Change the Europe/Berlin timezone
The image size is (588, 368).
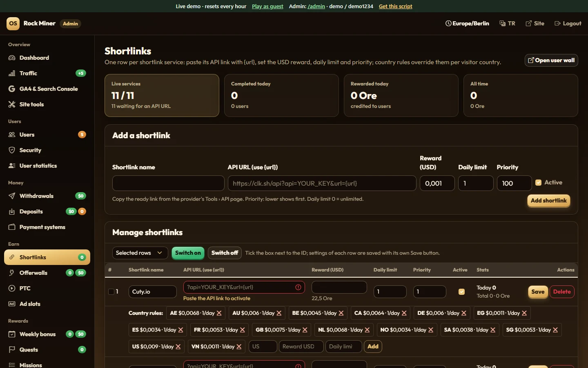(x=467, y=23)
